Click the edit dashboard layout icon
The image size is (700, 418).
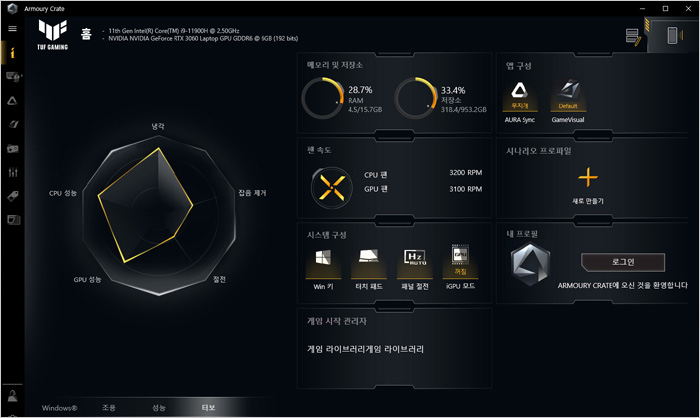(633, 37)
